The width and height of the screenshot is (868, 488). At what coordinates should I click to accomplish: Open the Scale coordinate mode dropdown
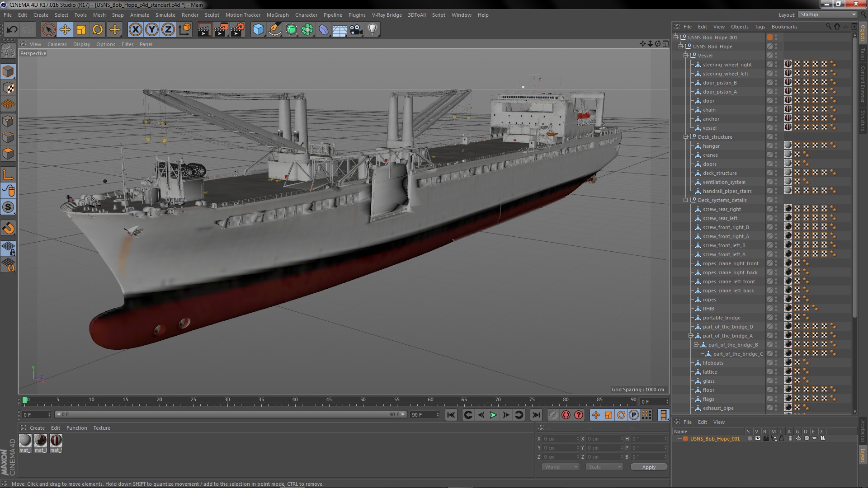pos(604,467)
